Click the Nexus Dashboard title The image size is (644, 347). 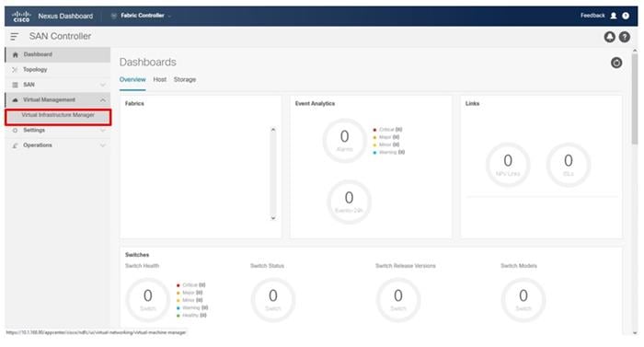pyautogui.click(x=65, y=16)
